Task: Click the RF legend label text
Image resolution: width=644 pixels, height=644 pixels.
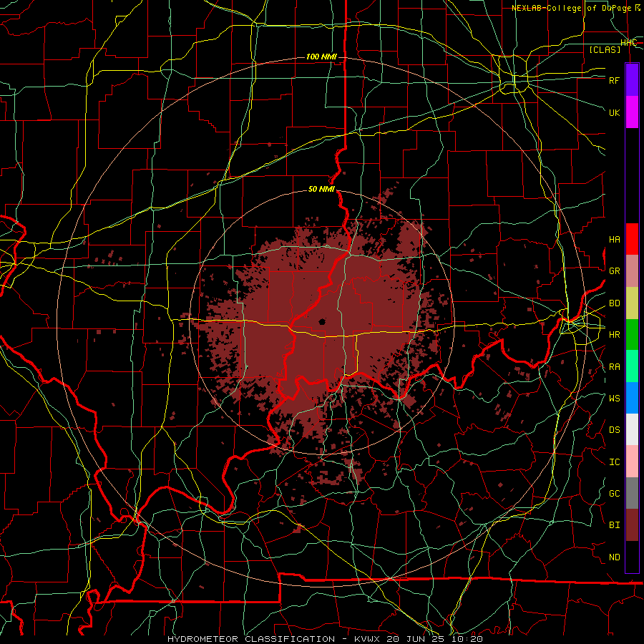Action: tap(615, 80)
